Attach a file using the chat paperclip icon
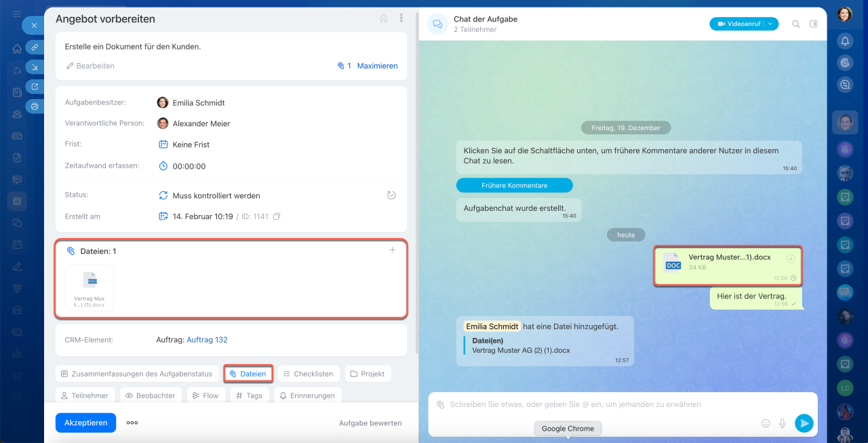The image size is (868, 443). tap(441, 404)
